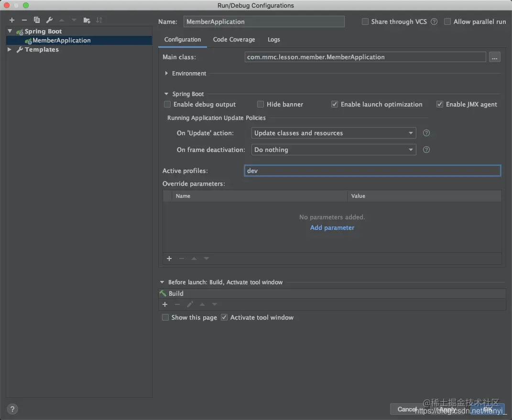Open On 'Update' action dropdown
Viewport: 512px width, 420px height.
(x=334, y=133)
